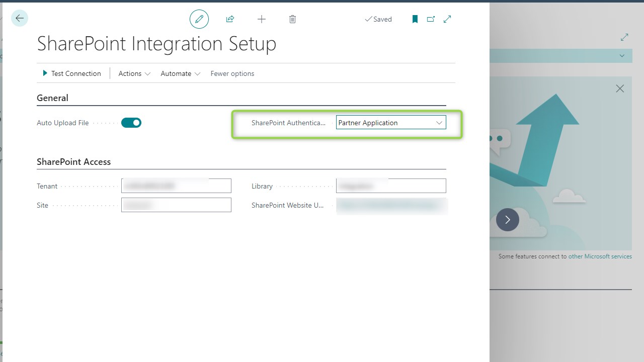This screenshot has height=362, width=644.
Task: Expand setup page to full width
Action: pos(447,19)
